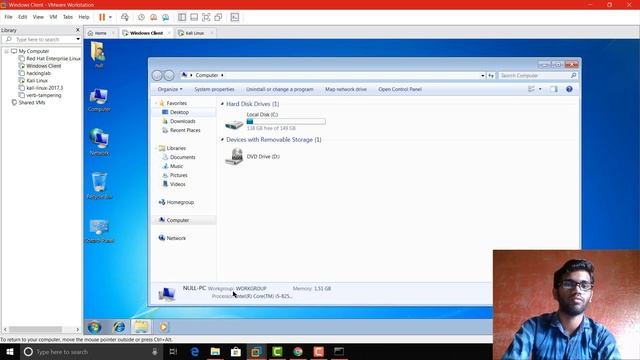The width and height of the screenshot is (640, 360).
Task: Click Open Control Panel
Action: (x=400, y=89)
